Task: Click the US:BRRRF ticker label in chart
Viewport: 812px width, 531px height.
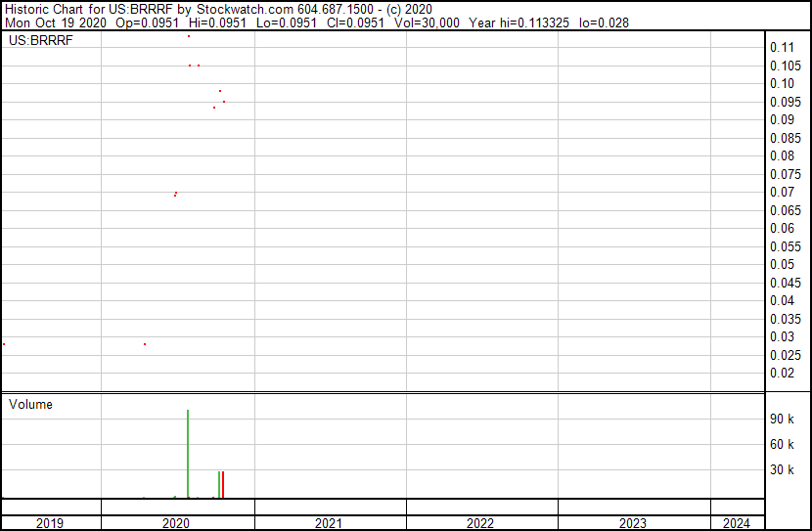Action: 40,40
